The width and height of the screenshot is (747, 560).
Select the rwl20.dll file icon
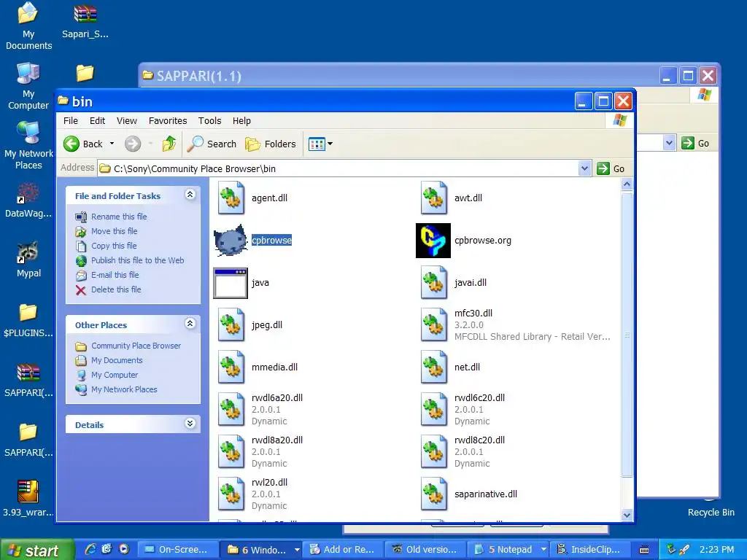[231, 494]
